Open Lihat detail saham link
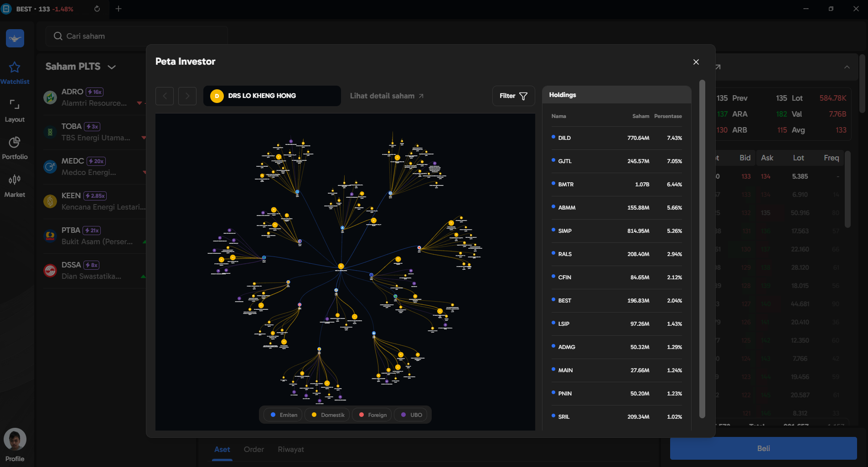This screenshot has width=868, height=467. [387, 96]
